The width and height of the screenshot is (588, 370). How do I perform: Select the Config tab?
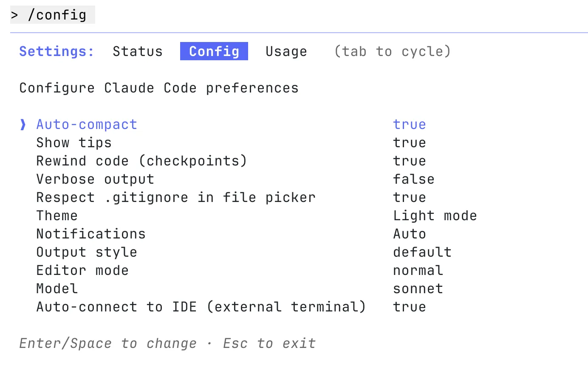[214, 51]
